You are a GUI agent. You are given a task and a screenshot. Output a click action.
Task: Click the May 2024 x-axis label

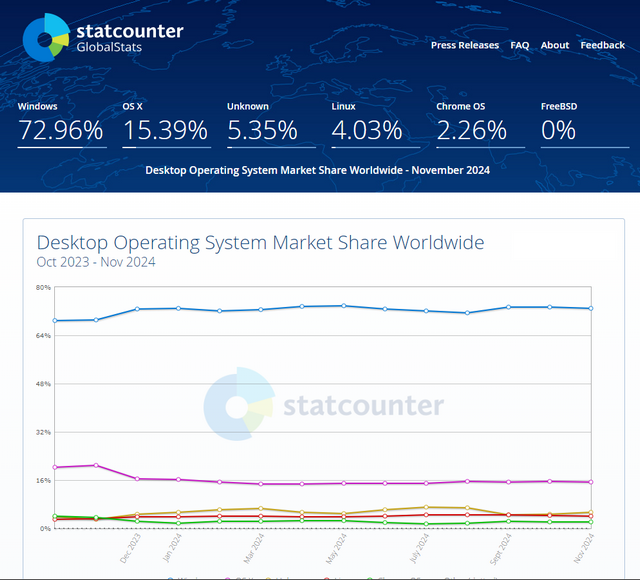[x=336, y=548]
